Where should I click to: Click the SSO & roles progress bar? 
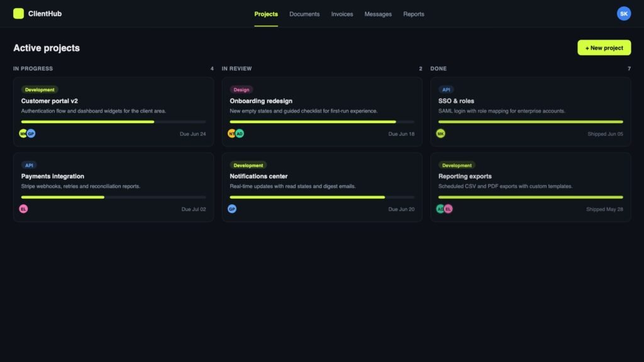531,122
